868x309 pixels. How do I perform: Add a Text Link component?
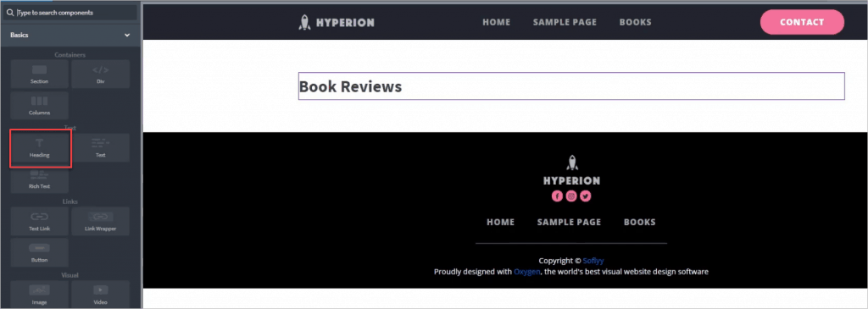(39, 222)
